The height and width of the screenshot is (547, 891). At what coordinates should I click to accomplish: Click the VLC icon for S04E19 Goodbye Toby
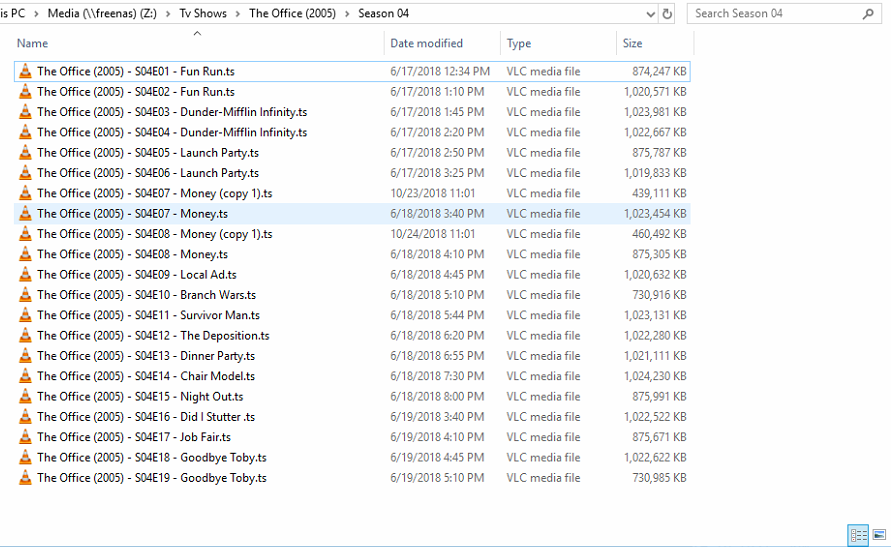pyautogui.click(x=25, y=478)
